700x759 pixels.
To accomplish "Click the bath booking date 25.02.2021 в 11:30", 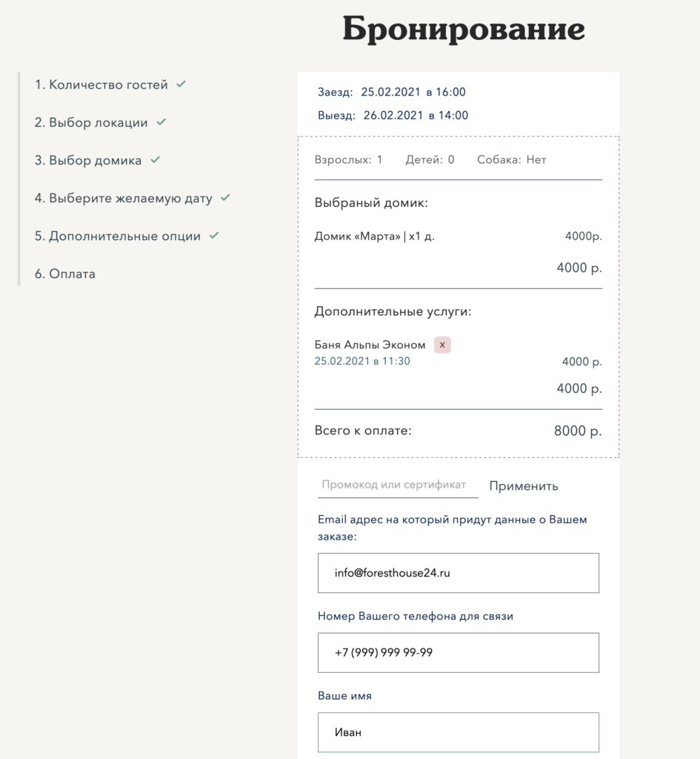I will (x=362, y=361).
